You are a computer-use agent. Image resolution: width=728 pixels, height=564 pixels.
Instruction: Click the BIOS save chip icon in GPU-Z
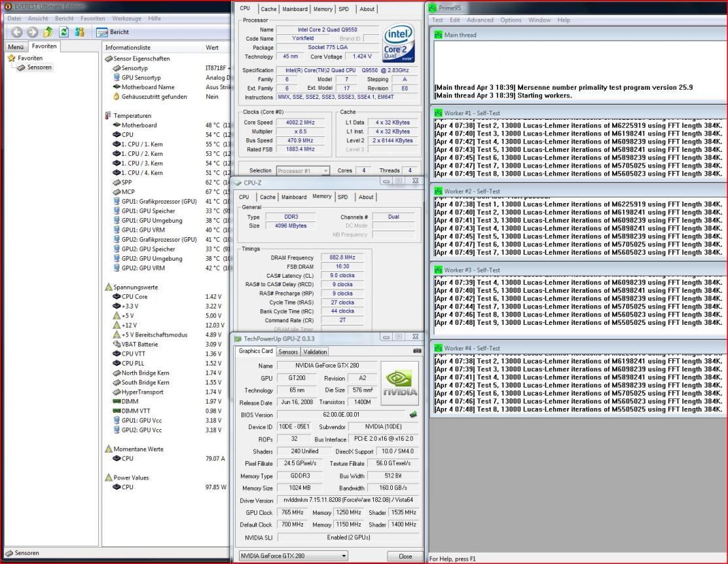pyautogui.click(x=413, y=415)
